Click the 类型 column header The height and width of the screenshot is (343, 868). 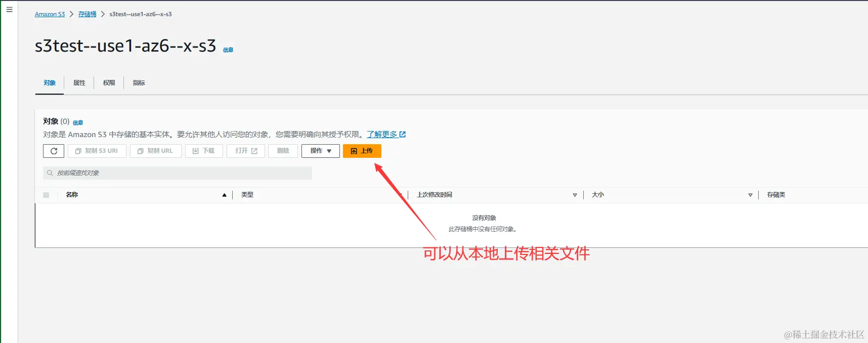(247, 195)
